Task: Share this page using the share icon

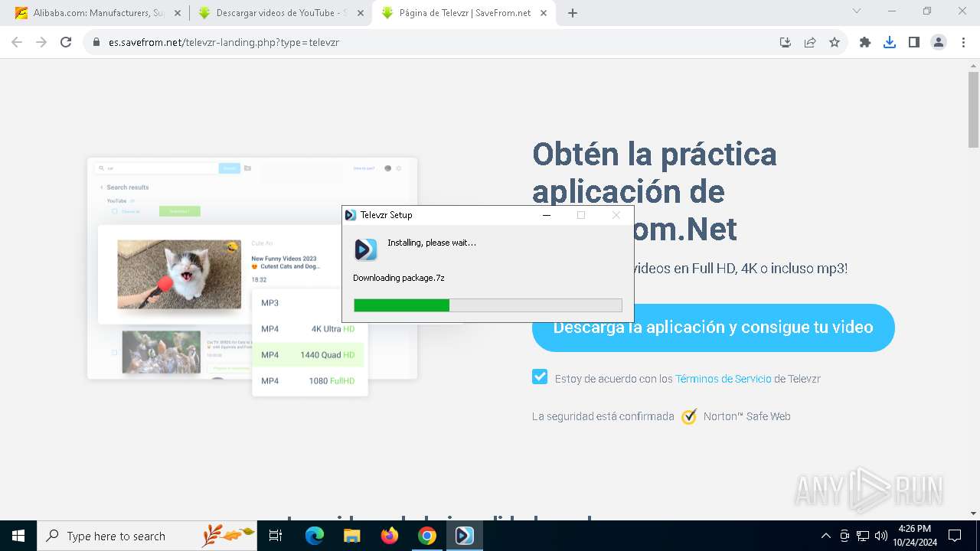Action: [810, 42]
